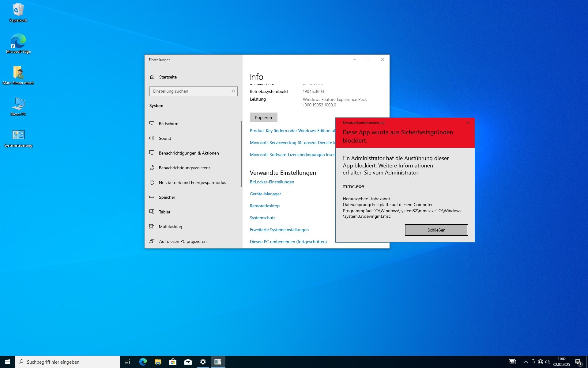The width and height of the screenshot is (588, 368).
Task: Go to Benachrichtigungsassistent settings
Action: [184, 168]
